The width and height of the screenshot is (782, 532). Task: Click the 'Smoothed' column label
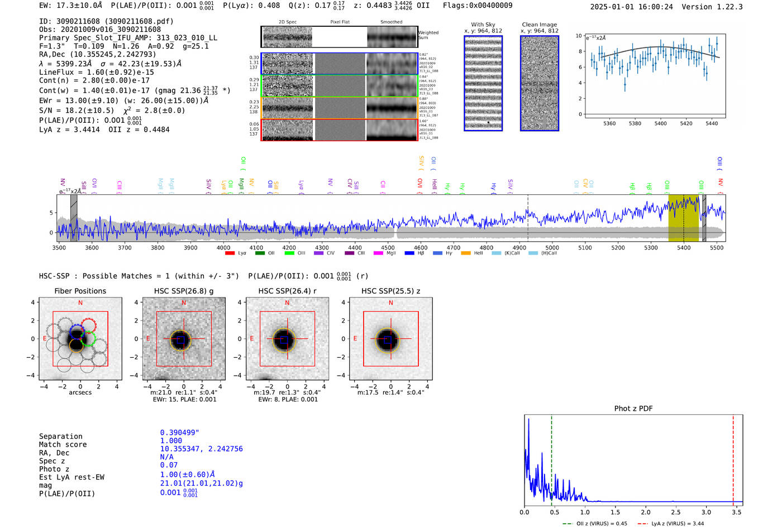(392, 22)
